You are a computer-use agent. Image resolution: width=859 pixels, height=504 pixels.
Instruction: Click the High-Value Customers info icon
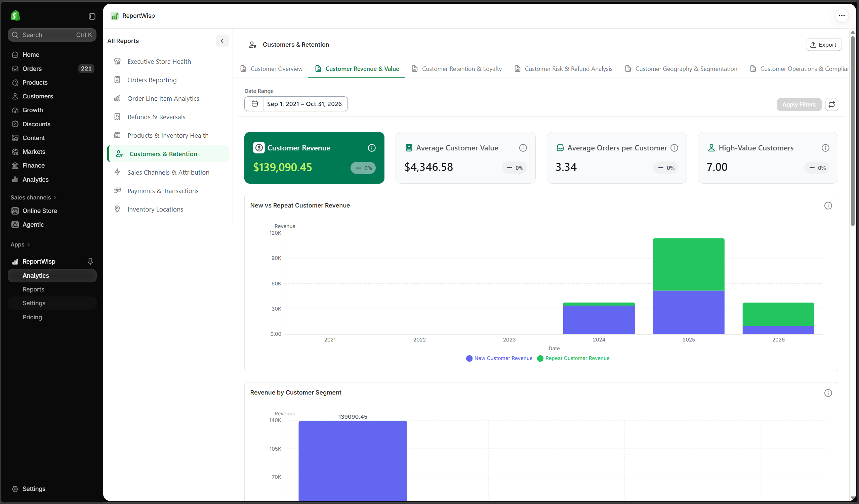pos(825,148)
